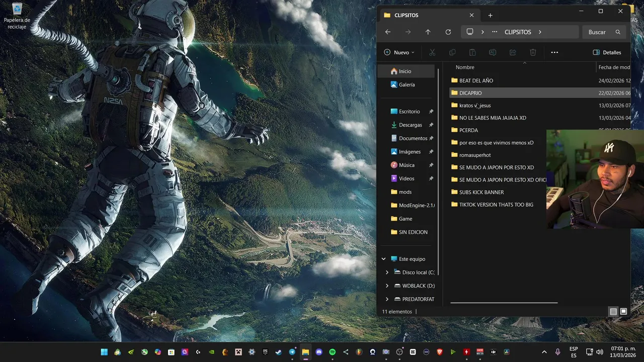Switch to the large thumbnails view
Image resolution: width=644 pixels, height=362 pixels.
(x=623, y=312)
